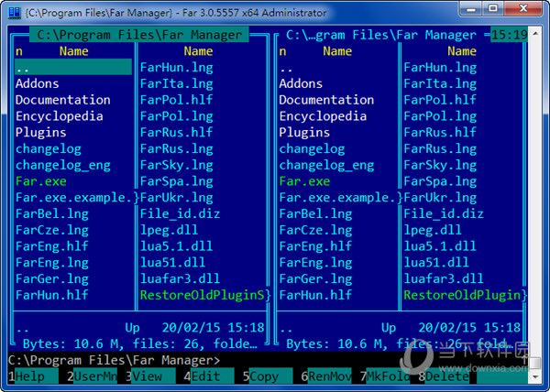This screenshot has height=392, width=550.
Task: Select Documentation folder in right panel
Action: (326, 100)
